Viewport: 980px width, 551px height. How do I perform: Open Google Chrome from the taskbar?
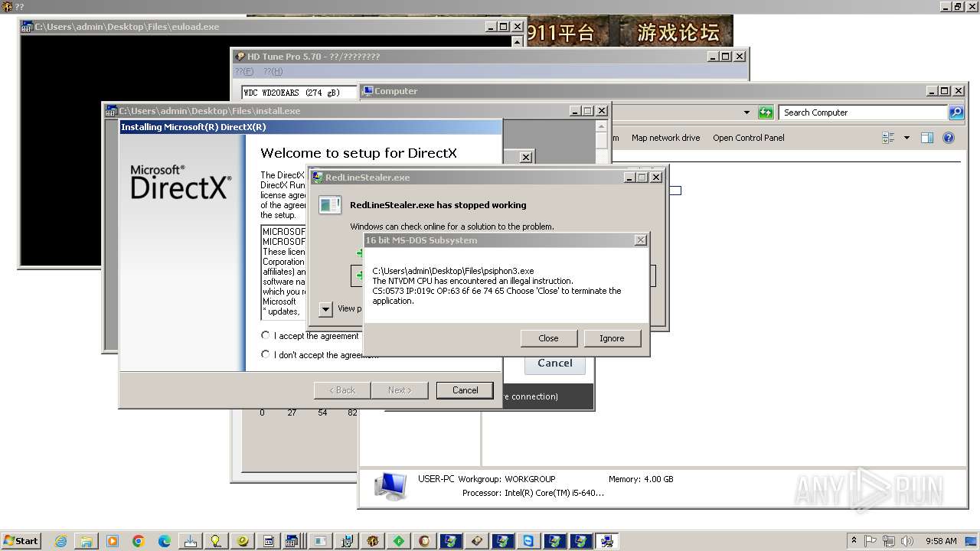(139, 541)
